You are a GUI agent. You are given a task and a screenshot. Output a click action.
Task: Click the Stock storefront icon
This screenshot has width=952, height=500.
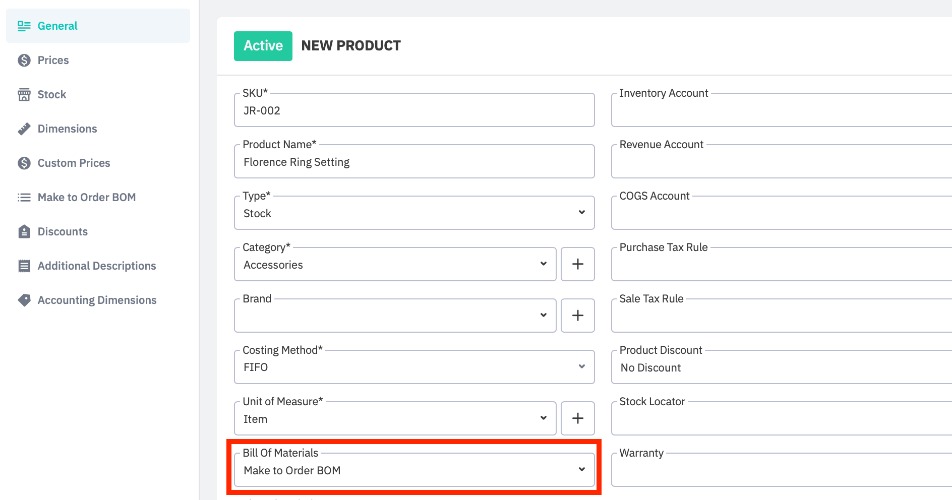tap(24, 94)
